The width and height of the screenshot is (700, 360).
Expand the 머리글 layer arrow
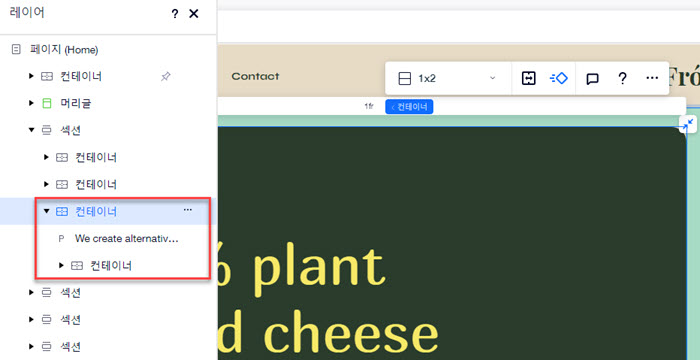coord(31,103)
